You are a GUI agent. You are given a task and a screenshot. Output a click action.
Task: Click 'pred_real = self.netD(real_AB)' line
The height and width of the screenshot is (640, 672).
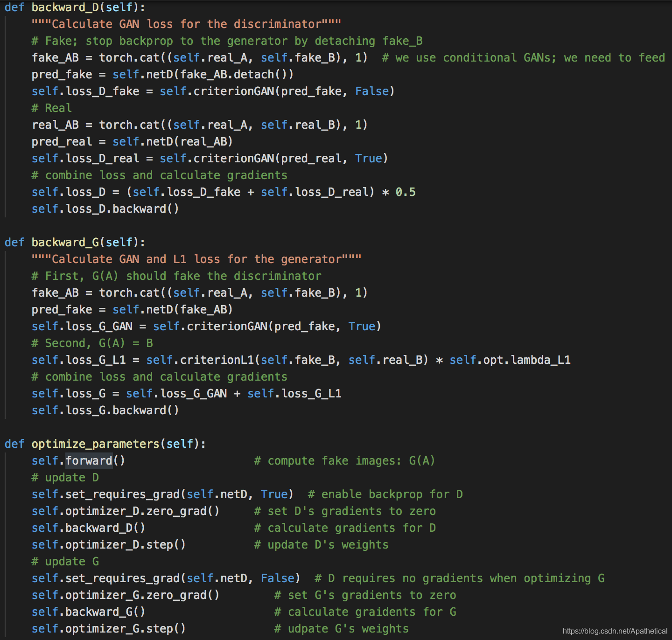click(x=132, y=142)
